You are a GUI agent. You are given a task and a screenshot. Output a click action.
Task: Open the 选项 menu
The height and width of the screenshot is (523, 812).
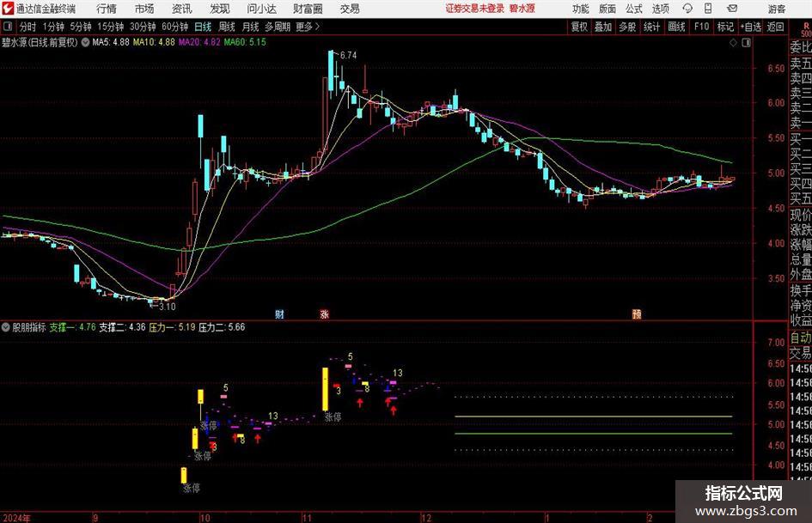660,9
